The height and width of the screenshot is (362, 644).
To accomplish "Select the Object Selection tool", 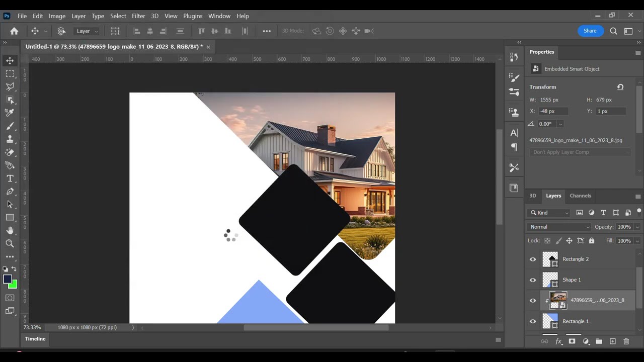I will pos(10,100).
